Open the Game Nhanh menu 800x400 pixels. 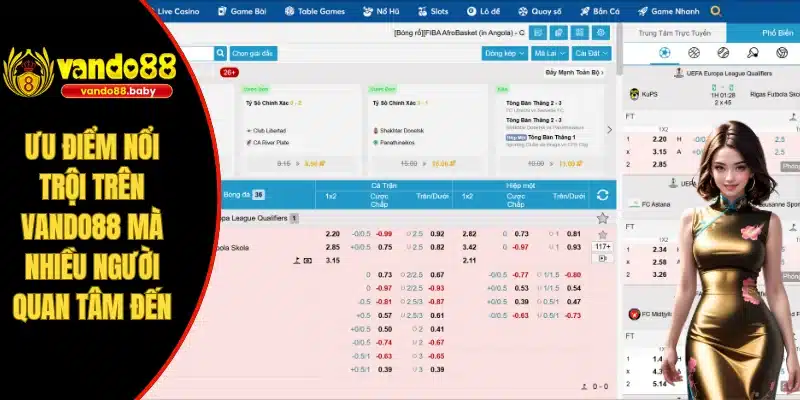(x=669, y=11)
